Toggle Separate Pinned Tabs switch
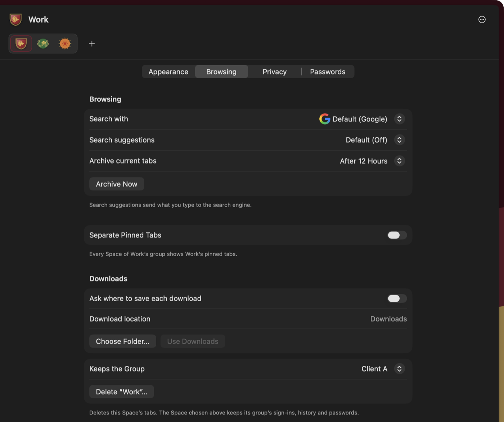The height and width of the screenshot is (422, 504). (397, 235)
